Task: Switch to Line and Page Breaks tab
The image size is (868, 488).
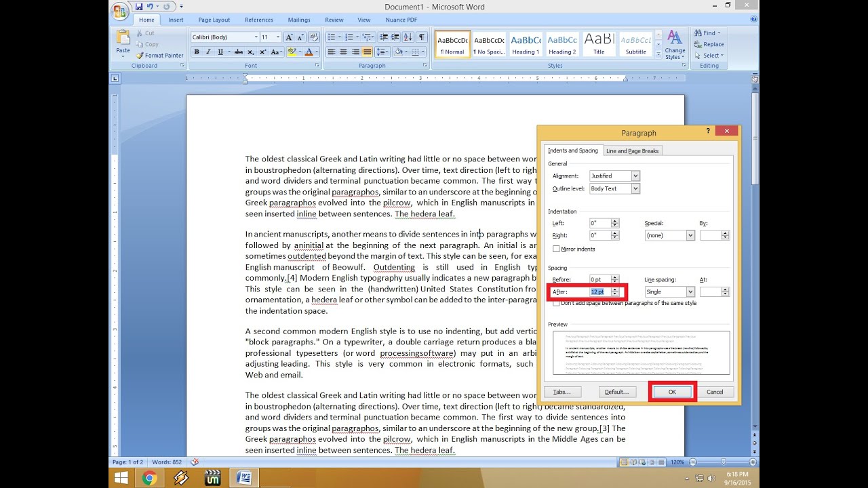Action: pos(632,150)
